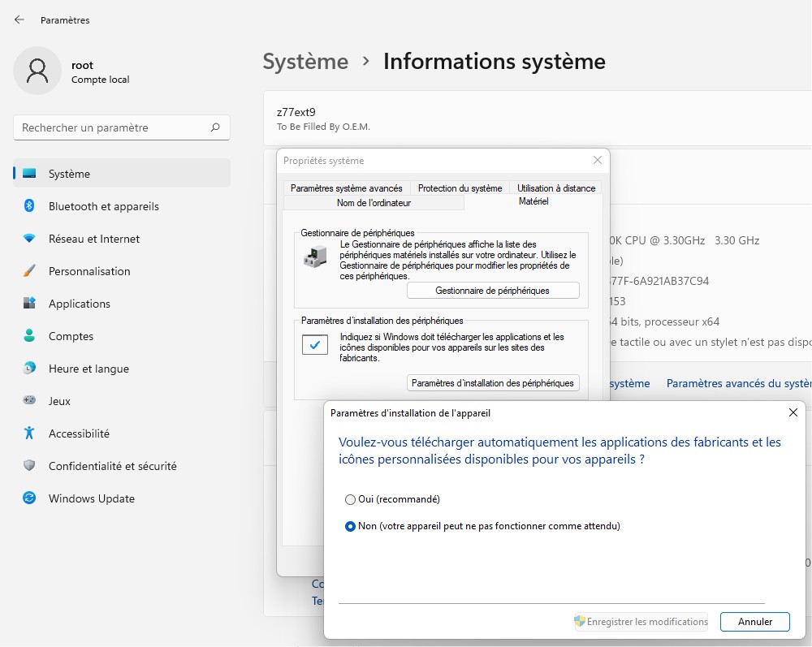The image size is (812, 647).
Task: Click the Annuler button
Action: pos(754,621)
